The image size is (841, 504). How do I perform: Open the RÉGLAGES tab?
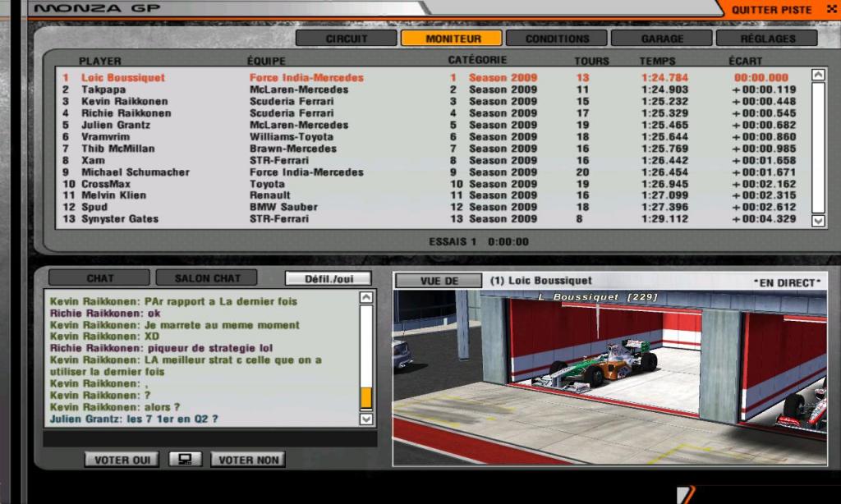point(767,38)
